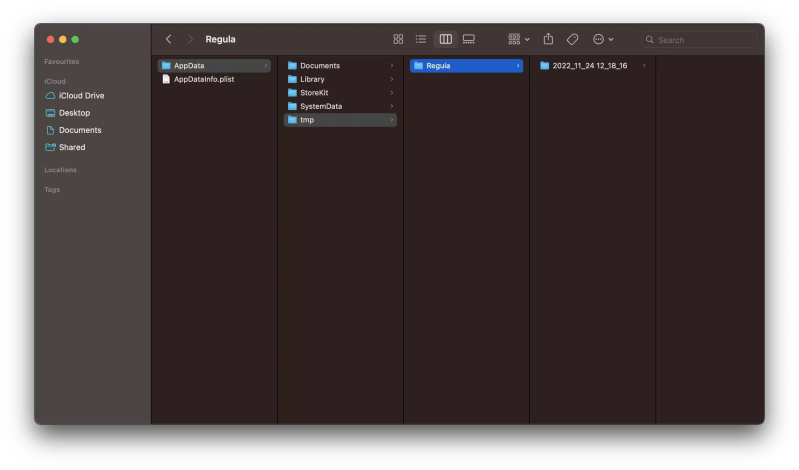This screenshot has height=470, width=799.
Task: Click the Locations sidebar heading
Action: pyautogui.click(x=60, y=170)
